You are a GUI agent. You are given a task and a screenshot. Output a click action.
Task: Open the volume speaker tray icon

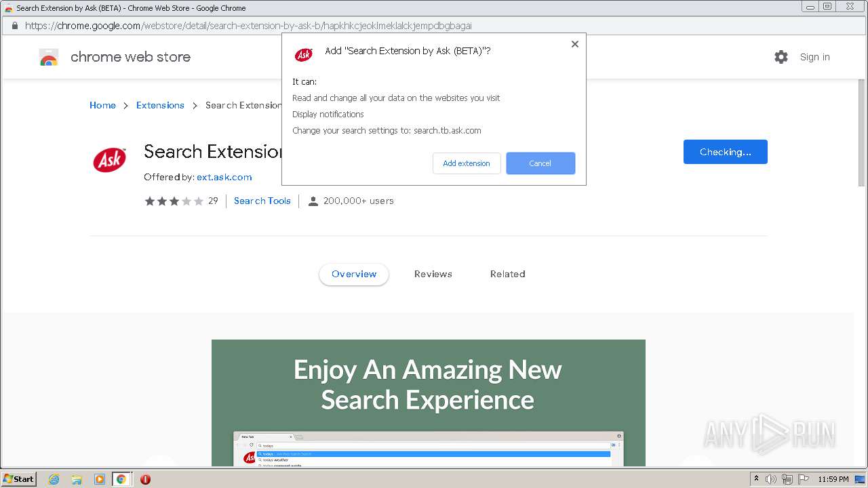point(771,479)
